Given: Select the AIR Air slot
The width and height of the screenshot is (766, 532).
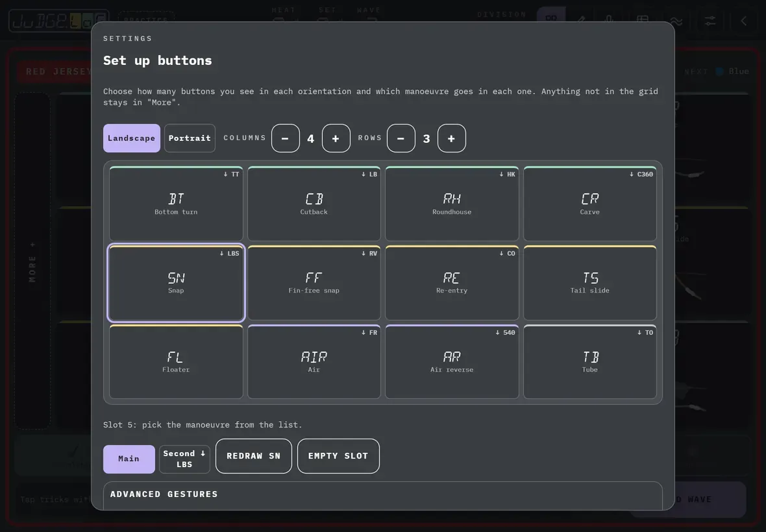Looking at the screenshot, I should [x=314, y=361].
